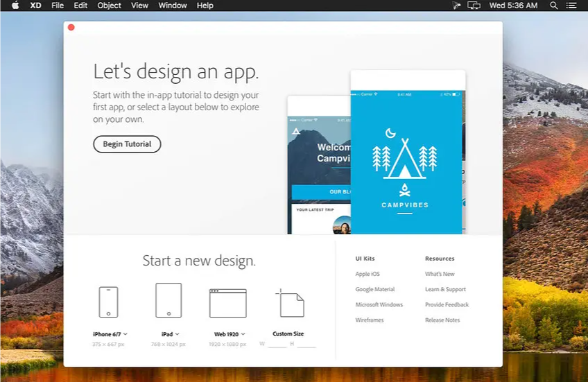This screenshot has height=382, width=588.
Task: Open the Apple iOS UI kit
Action: pyautogui.click(x=367, y=274)
